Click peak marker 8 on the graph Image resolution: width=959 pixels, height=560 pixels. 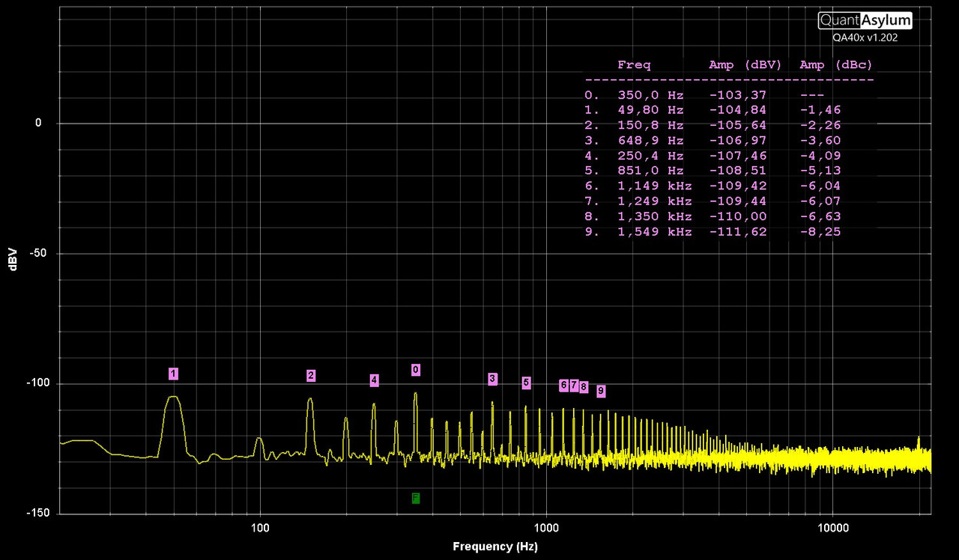tap(584, 387)
